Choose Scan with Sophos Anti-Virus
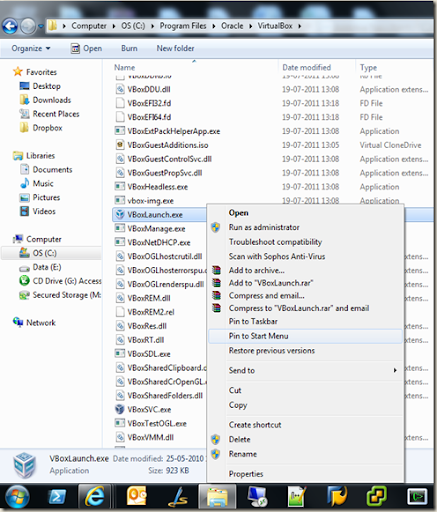 pos(277,257)
